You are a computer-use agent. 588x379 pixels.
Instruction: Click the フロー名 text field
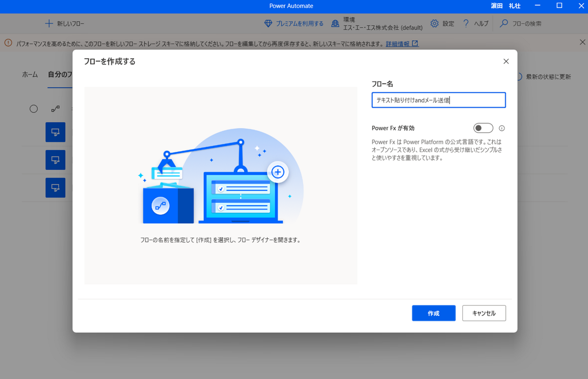coord(439,100)
